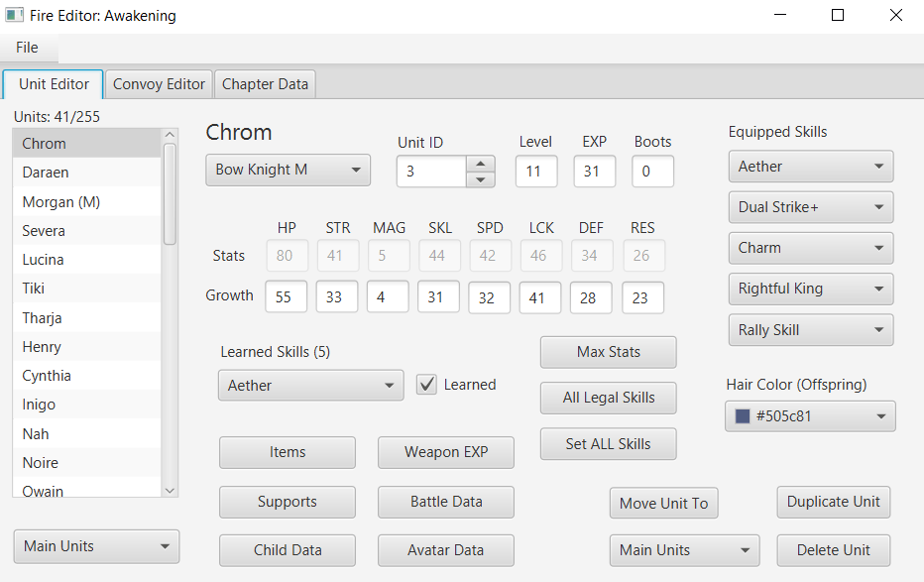Open the File menu
Image resolution: width=924 pixels, height=582 pixels.
point(28,48)
